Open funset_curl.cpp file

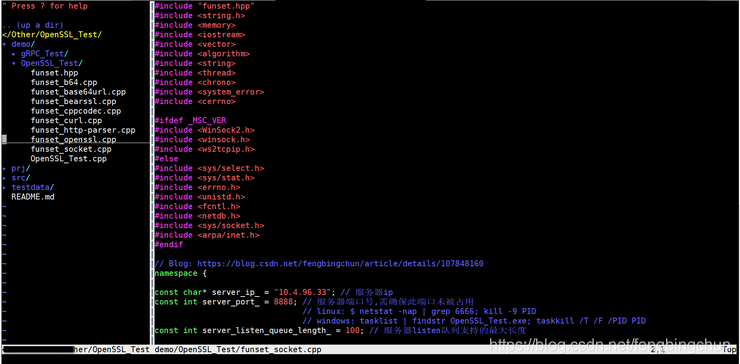coord(66,120)
